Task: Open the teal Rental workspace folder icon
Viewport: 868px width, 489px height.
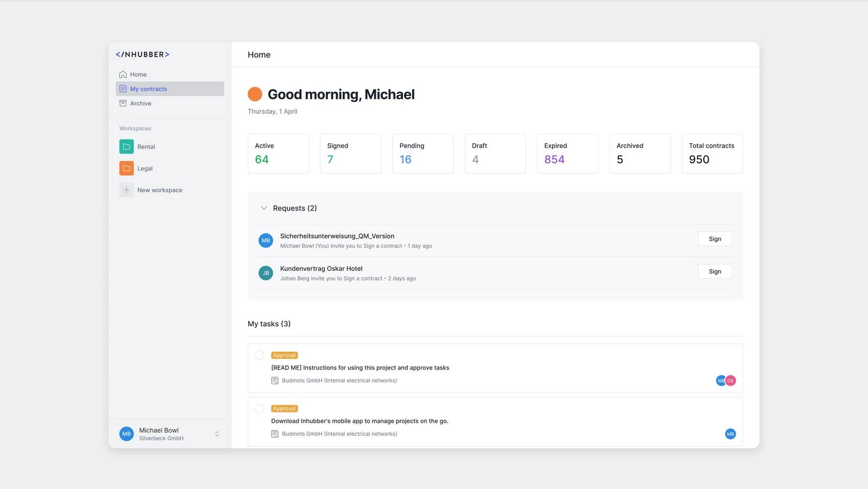Action: tap(127, 147)
